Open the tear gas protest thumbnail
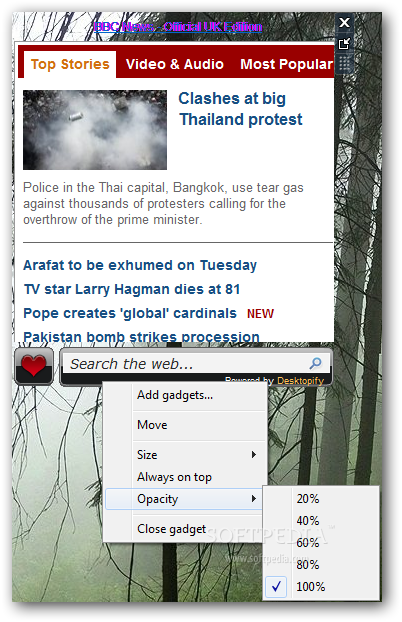The width and height of the screenshot is (402, 622). tap(95, 130)
